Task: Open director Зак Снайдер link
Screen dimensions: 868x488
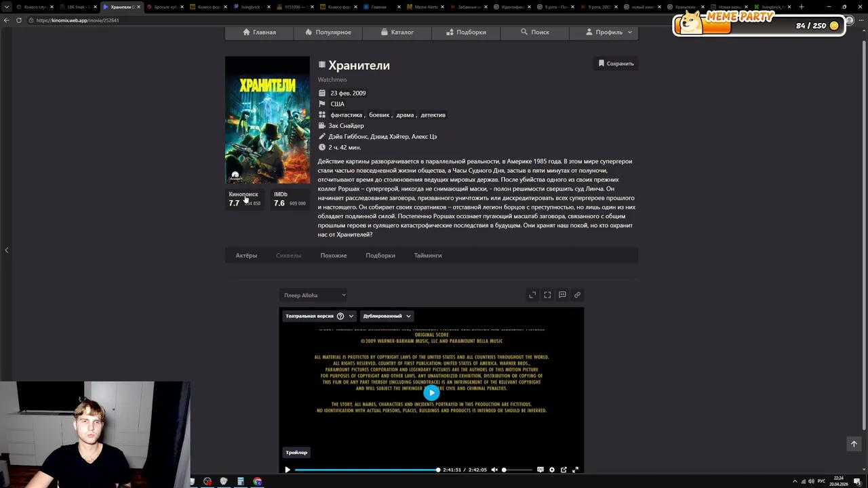Action: click(x=346, y=125)
